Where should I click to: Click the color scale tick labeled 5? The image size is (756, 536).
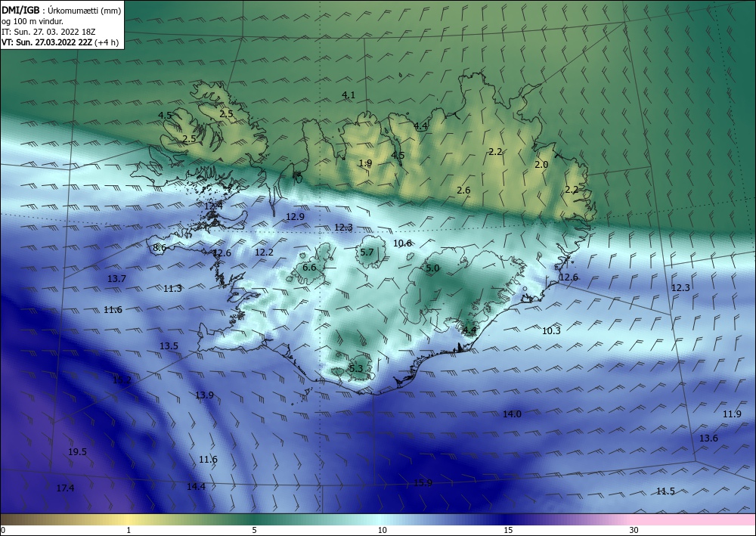tap(254, 530)
